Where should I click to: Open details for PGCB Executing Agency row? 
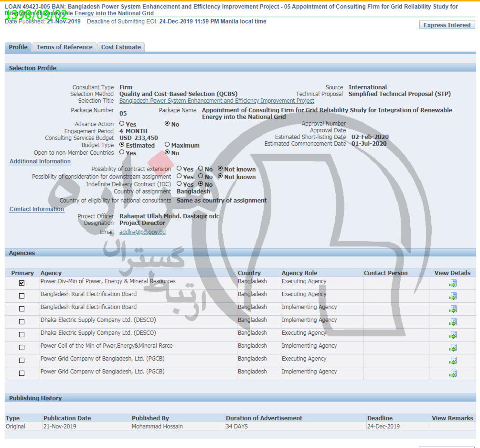[x=452, y=361]
